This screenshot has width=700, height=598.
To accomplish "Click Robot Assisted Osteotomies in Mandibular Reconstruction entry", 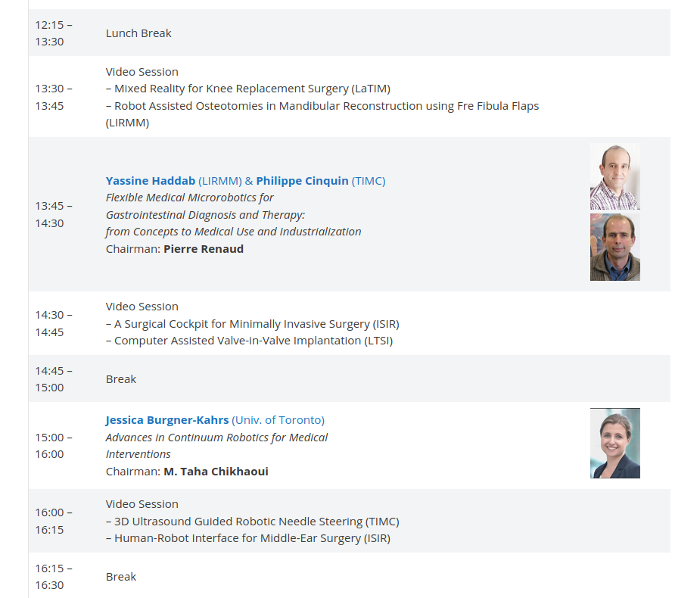I will click(322, 114).
